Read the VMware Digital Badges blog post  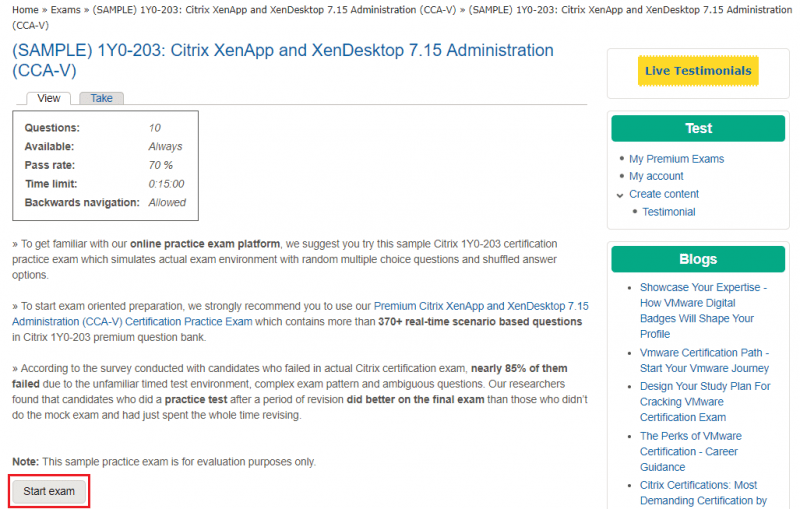703,311
